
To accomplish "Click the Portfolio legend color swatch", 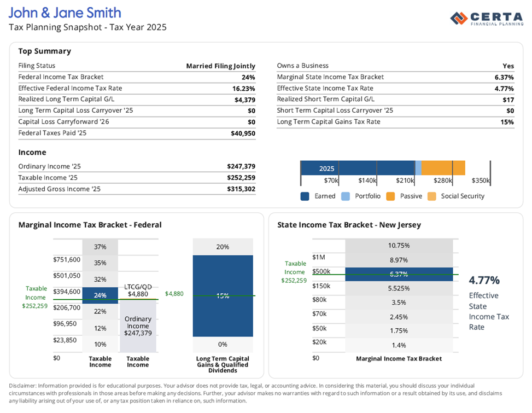I will coord(346,196).
